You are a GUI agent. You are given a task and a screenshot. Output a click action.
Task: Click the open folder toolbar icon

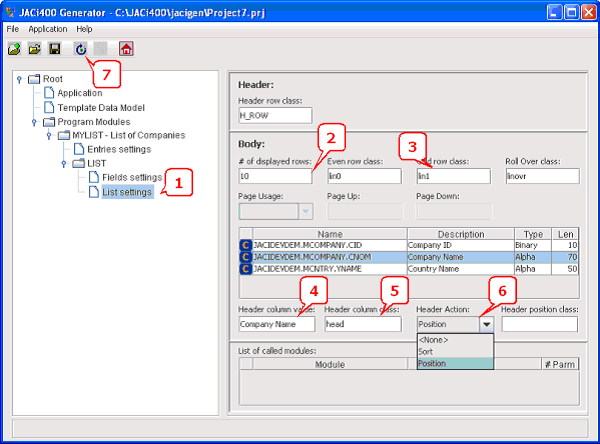(x=34, y=48)
